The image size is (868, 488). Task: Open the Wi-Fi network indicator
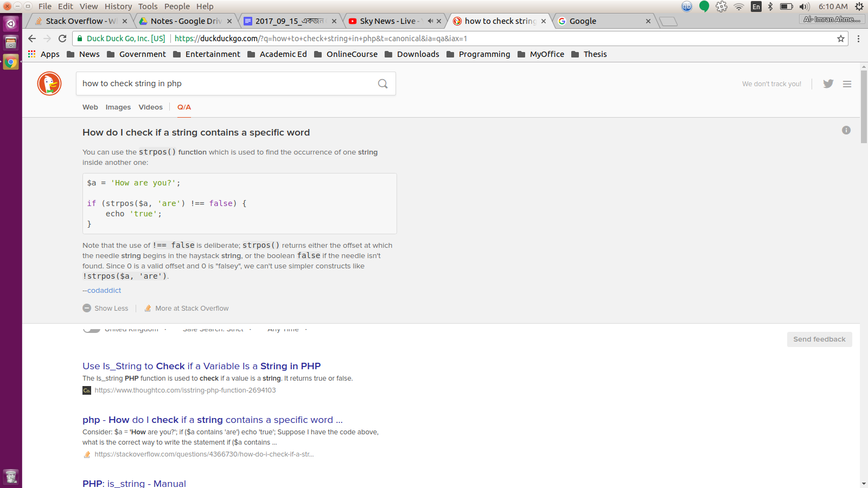coord(739,7)
